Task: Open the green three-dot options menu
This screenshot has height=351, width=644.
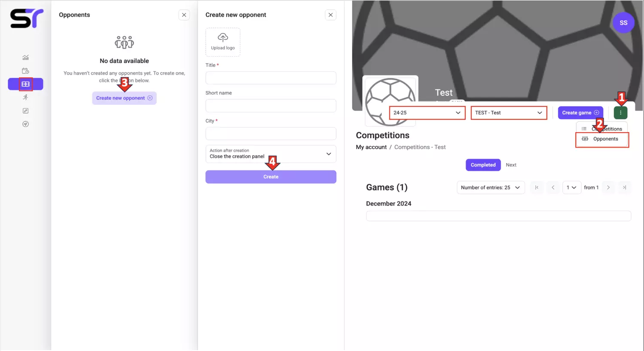Action: coord(620,112)
